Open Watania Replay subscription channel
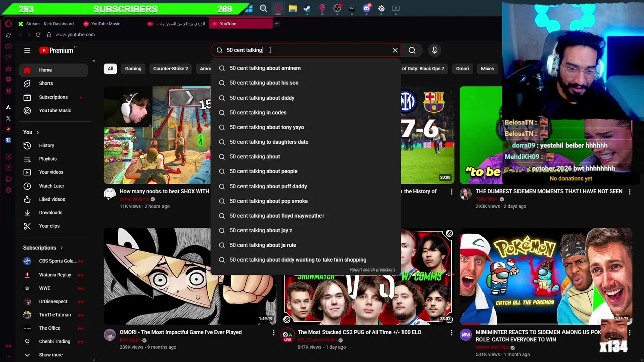Viewport: 644px width, 362px height. click(x=53, y=275)
